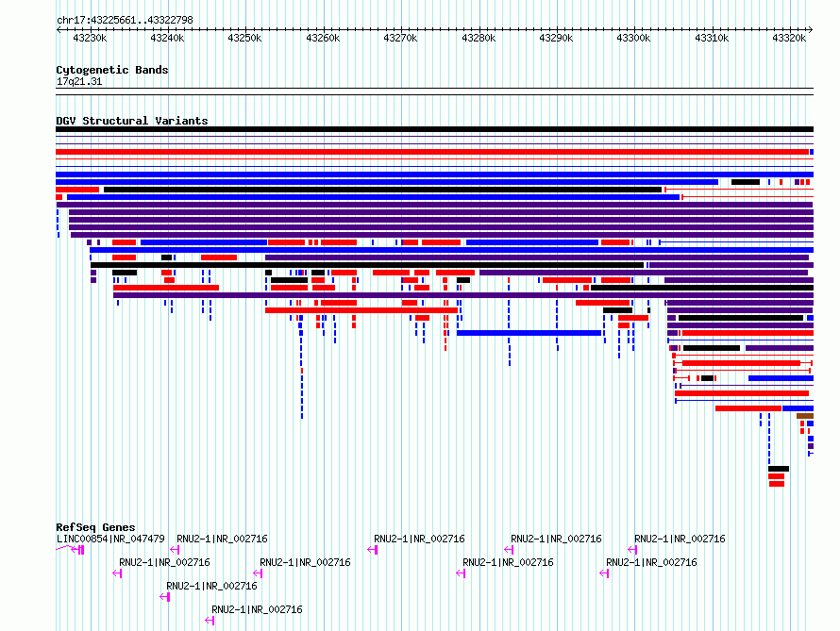Click the 43310k ruler tick label

tap(712, 38)
